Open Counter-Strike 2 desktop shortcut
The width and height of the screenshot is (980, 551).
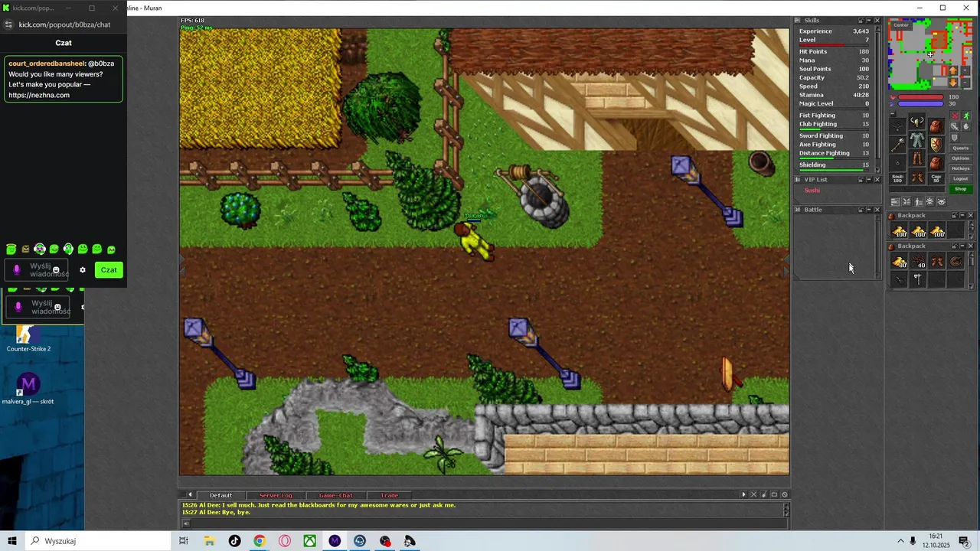pyautogui.click(x=28, y=339)
